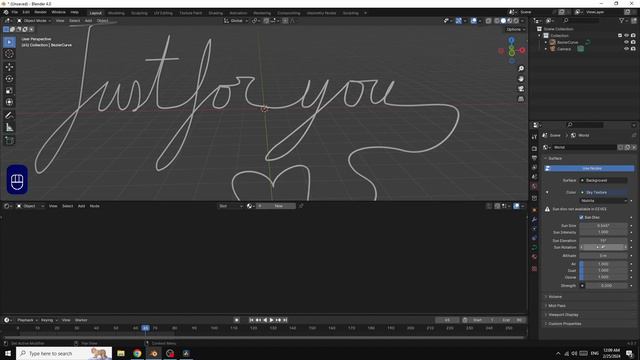Click the Use Nodes button
This screenshot has height=360, width=640.
pyautogui.click(x=590, y=168)
